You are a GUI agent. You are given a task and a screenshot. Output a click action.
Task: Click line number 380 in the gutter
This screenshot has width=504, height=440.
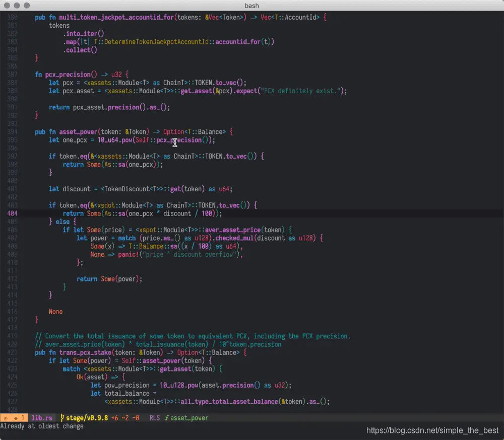click(12, 17)
